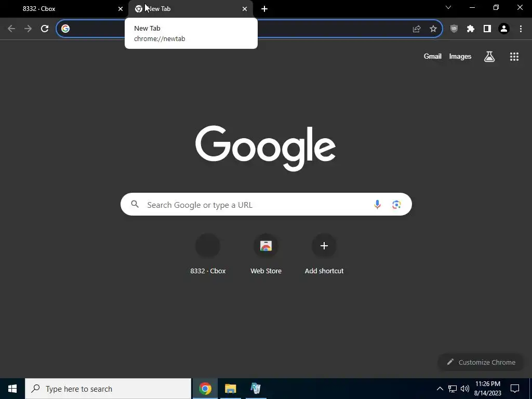The image size is (532, 399).
Task: Focus the Search Google or type a URL box
Action: pos(266,204)
